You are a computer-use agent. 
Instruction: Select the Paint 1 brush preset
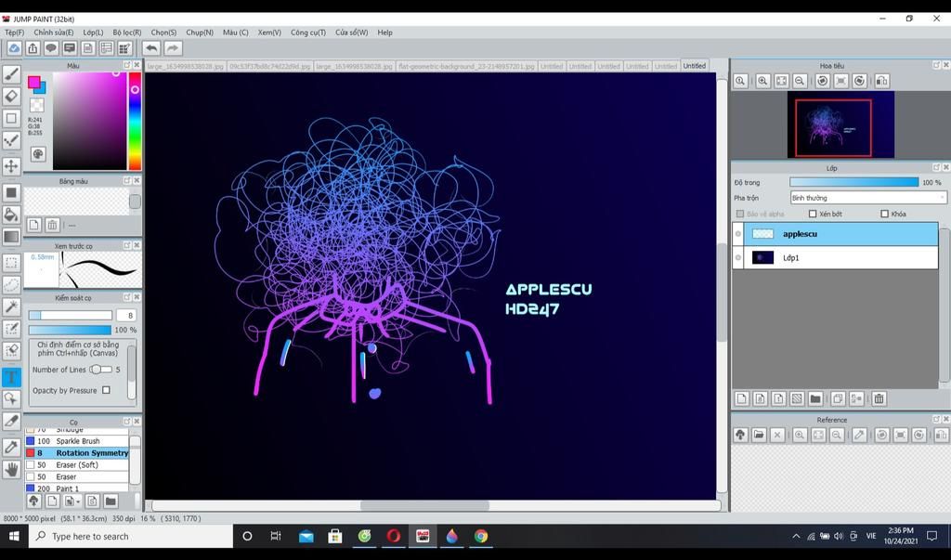click(x=77, y=488)
